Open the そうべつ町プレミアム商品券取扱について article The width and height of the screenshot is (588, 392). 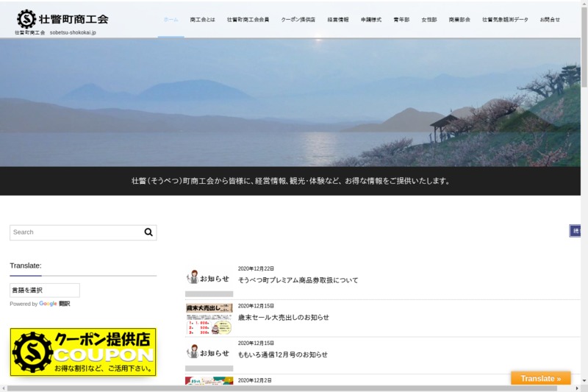tap(298, 280)
